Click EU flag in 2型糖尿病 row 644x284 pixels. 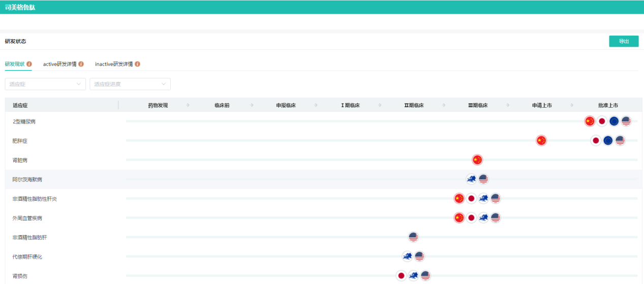[x=614, y=121]
